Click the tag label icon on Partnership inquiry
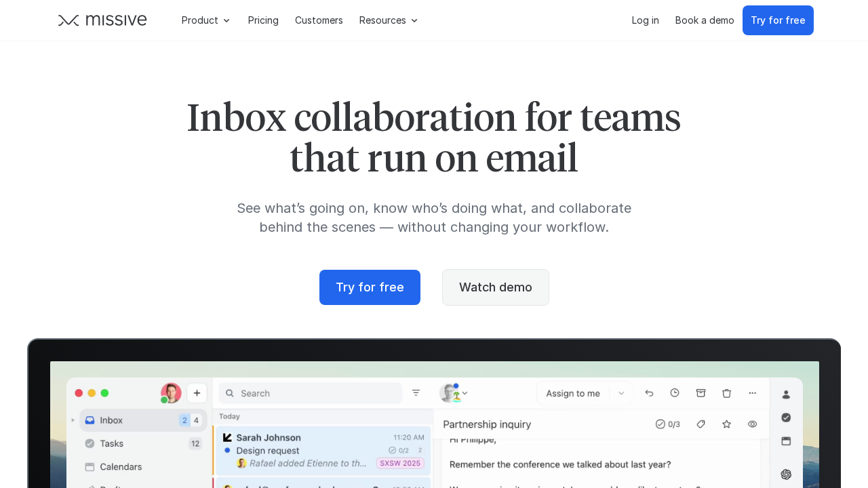 click(701, 424)
